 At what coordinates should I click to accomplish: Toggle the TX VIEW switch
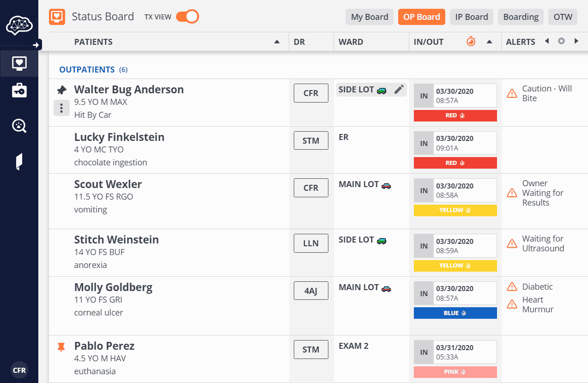(187, 17)
